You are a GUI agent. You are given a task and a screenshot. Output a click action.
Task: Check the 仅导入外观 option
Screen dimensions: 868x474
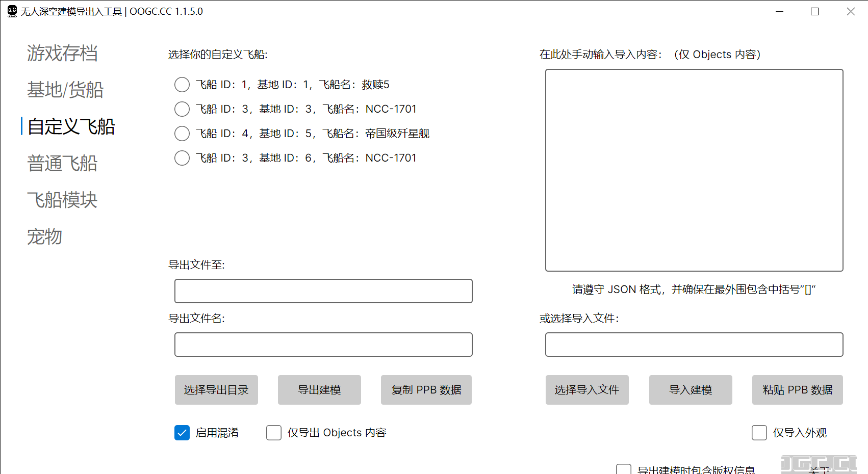[759, 432]
